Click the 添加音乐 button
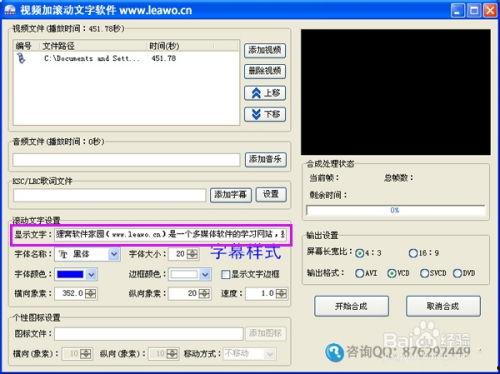 [x=265, y=159]
